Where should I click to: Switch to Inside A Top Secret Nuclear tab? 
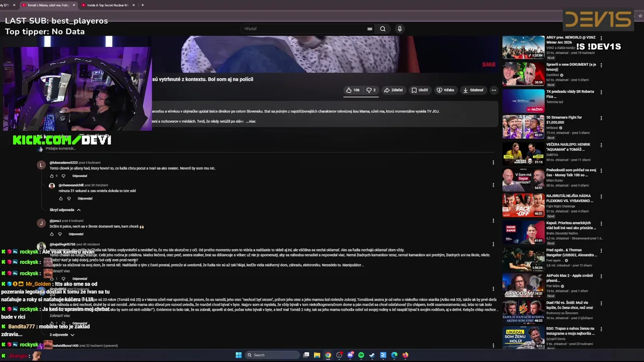click(x=108, y=5)
